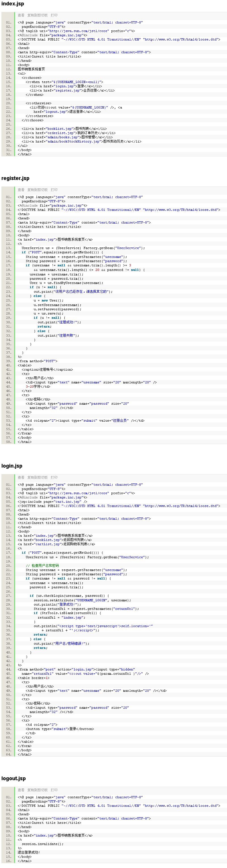Click the button submit 登录 line

(x=60, y=729)
